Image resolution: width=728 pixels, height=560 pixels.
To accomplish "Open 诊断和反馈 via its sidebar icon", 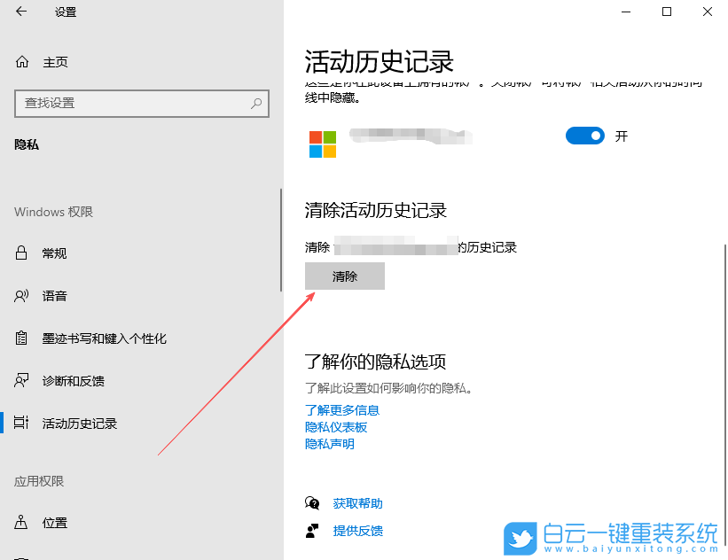I will point(20,380).
